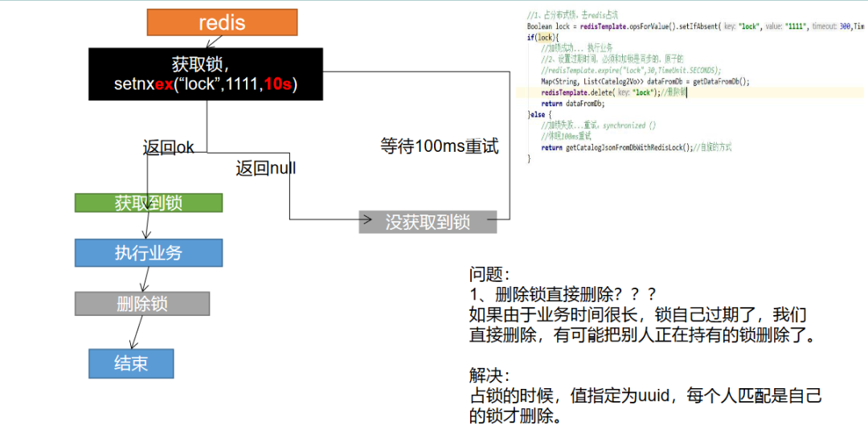868x446 pixels.
Task: Select the blue 结束 box
Action: click(x=131, y=363)
